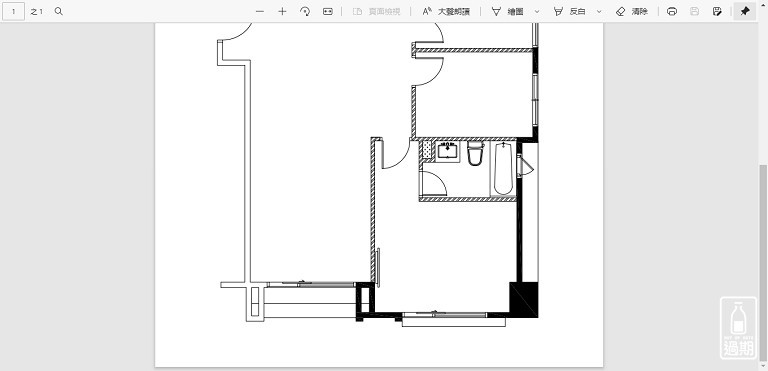The height and width of the screenshot is (371, 768).
Task: Zoom in with the plus icon
Action: click(282, 11)
